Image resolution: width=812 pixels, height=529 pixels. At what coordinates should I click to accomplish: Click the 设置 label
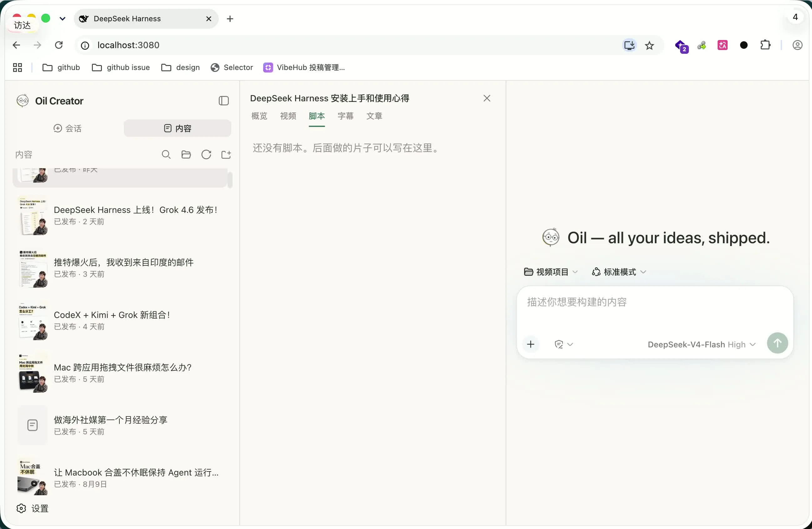click(40, 508)
